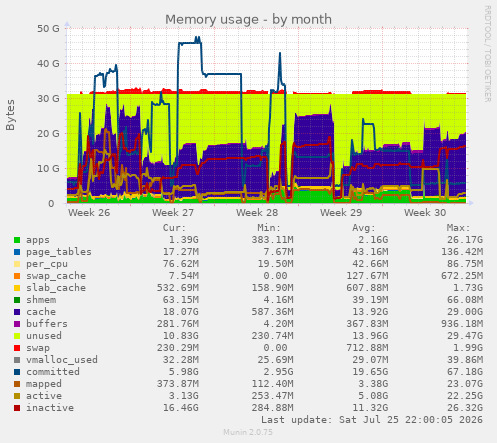
Task: Click the committed max value 67.18G
Action: point(465,372)
